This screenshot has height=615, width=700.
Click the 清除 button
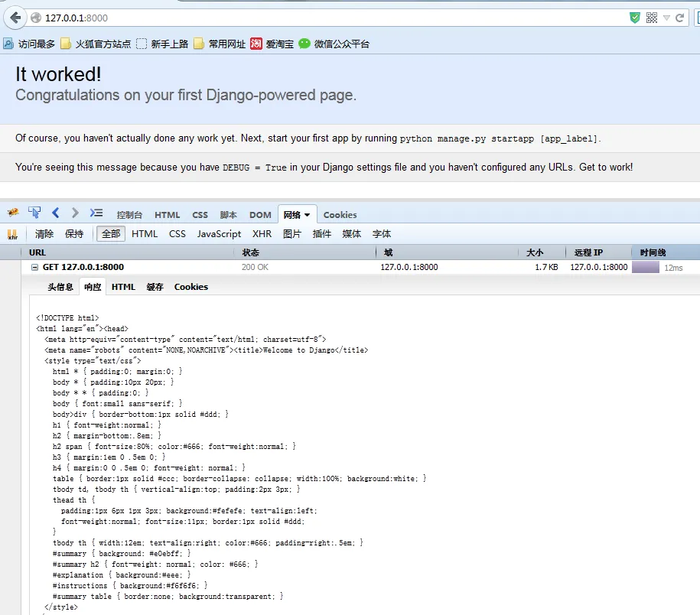(44, 234)
